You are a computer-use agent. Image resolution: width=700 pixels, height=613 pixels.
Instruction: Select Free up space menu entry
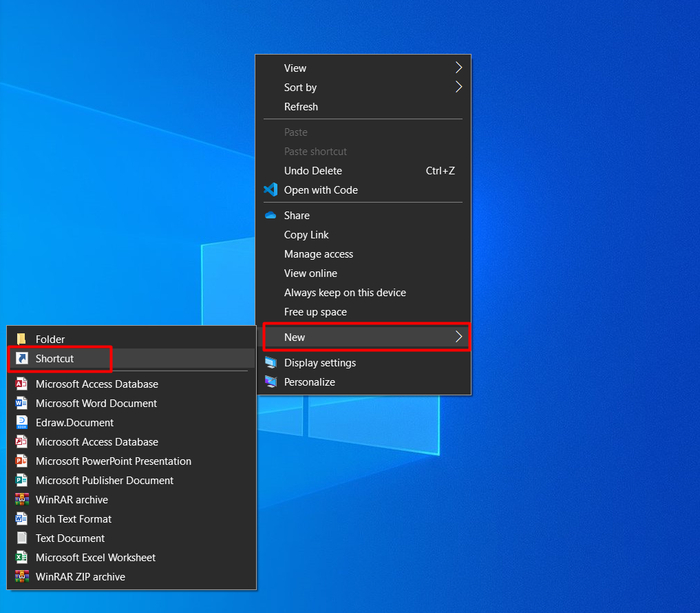pyautogui.click(x=363, y=312)
